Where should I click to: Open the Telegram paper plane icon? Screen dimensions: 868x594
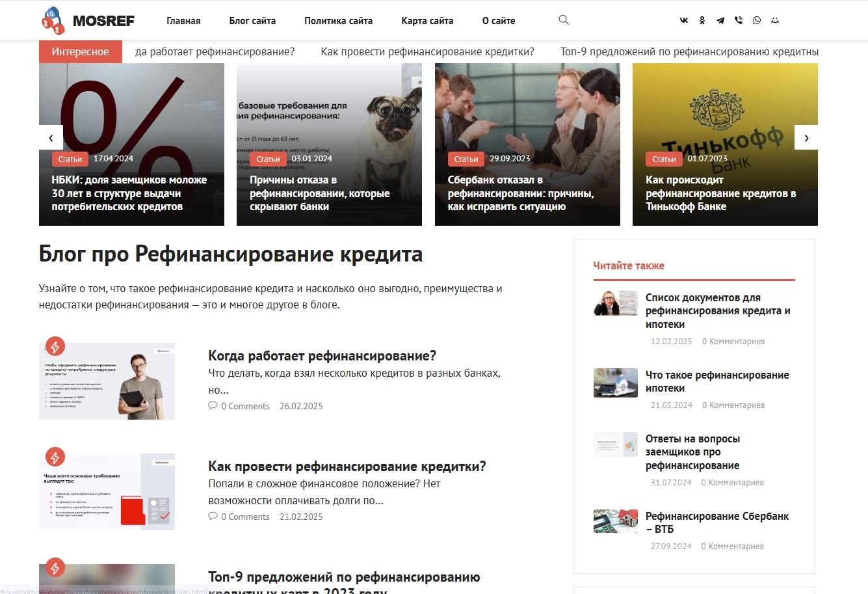click(x=720, y=20)
